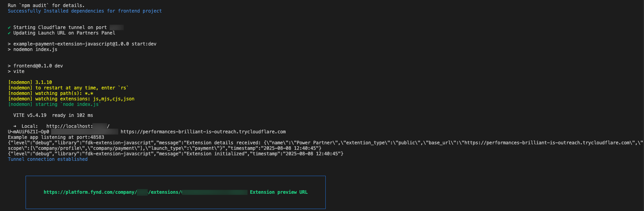Click the arrow before the Local address
The image size is (644, 211).
click(15, 126)
